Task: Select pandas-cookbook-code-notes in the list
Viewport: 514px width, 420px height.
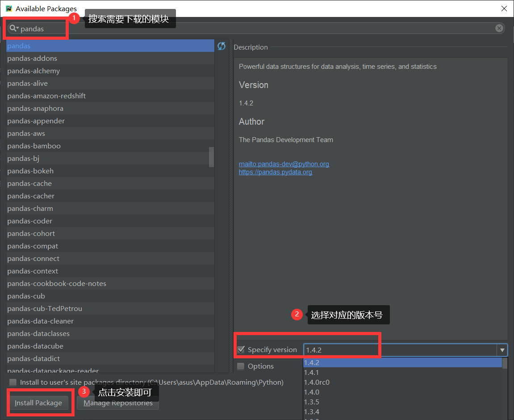Action: pyautogui.click(x=110, y=284)
